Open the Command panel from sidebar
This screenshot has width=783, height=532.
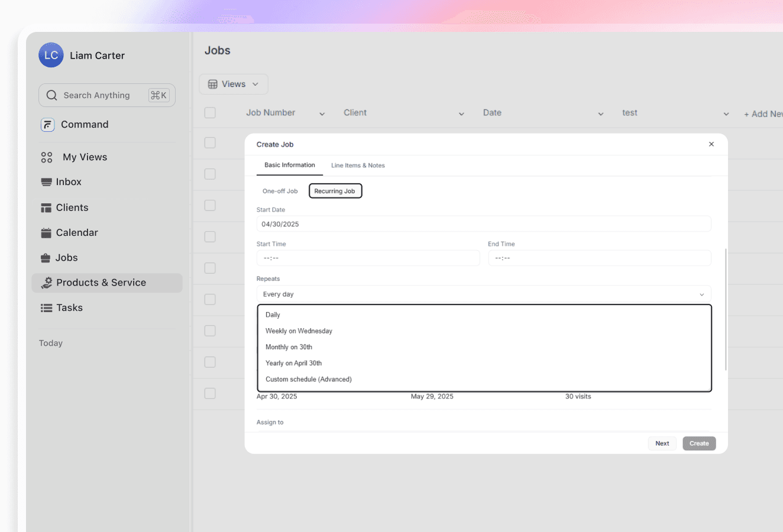coord(84,124)
